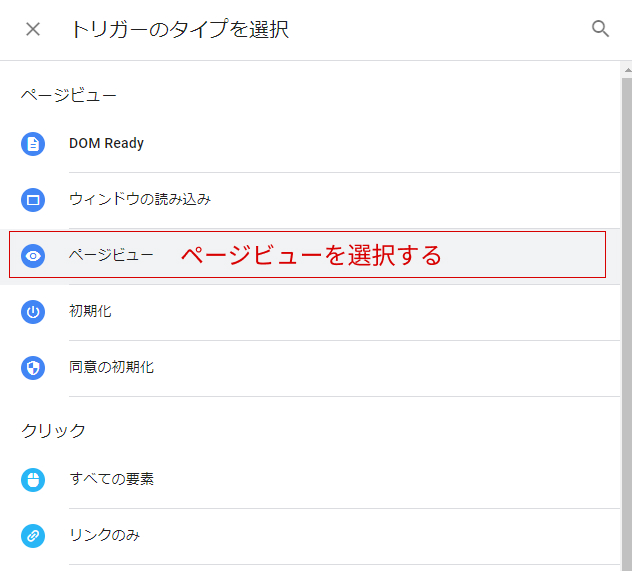This screenshot has width=632, height=571.
Task: Choose the リンクのみ click trigger
Action: (104, 535)
